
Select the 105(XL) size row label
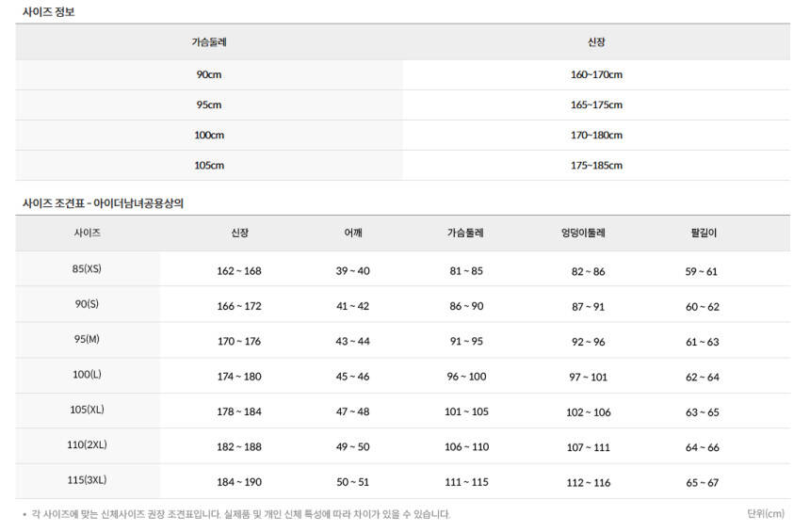(x=87, y=410)
